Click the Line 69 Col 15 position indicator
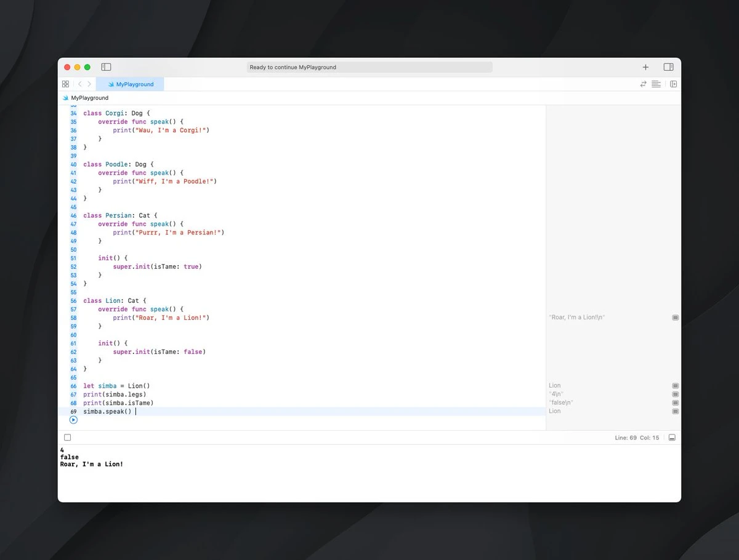The height and width of the screenshot is (560, 739). tap(637, 438)
